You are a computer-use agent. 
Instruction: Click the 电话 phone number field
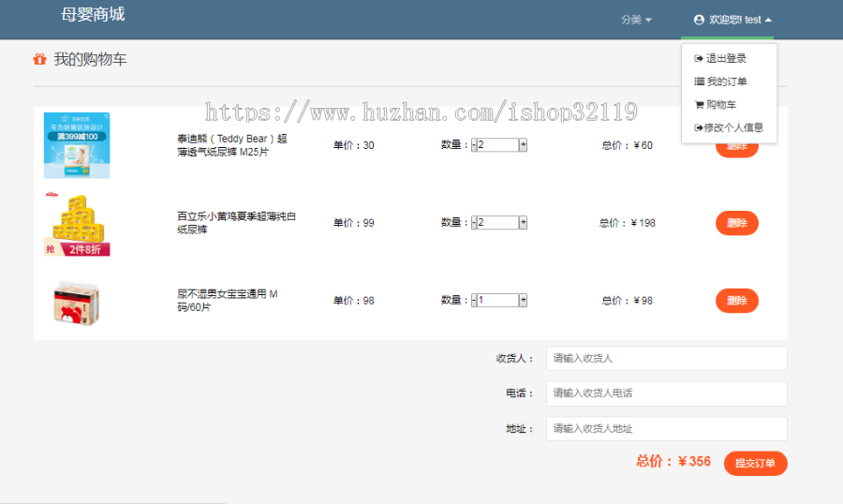tap(667, 393)
